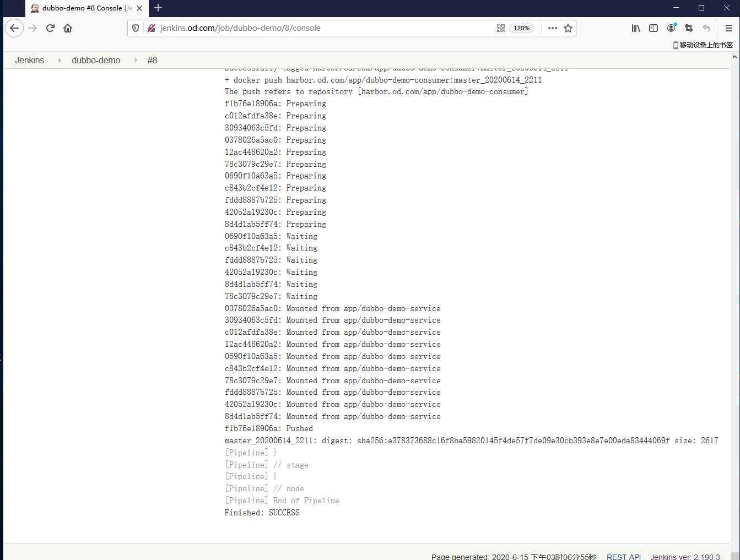This screenshot has width=740, height=560.
Task: Open the REST API link
Action: [x=624, y=556]
